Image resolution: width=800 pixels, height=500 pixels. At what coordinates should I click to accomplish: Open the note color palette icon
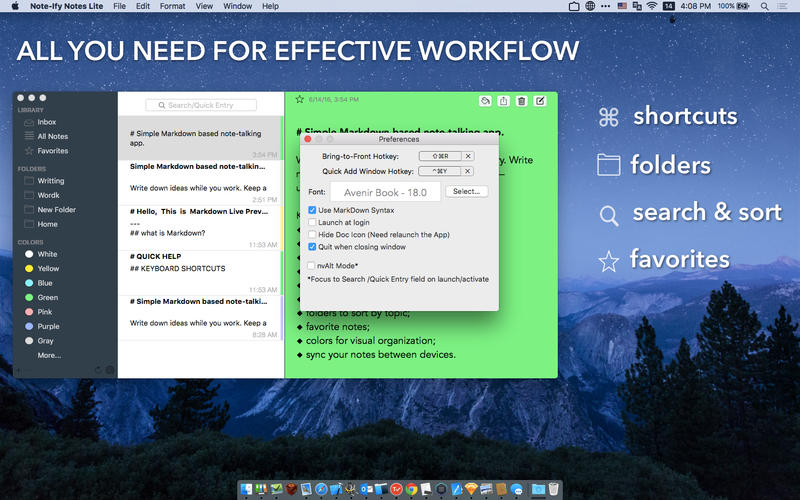click(485, 101)
